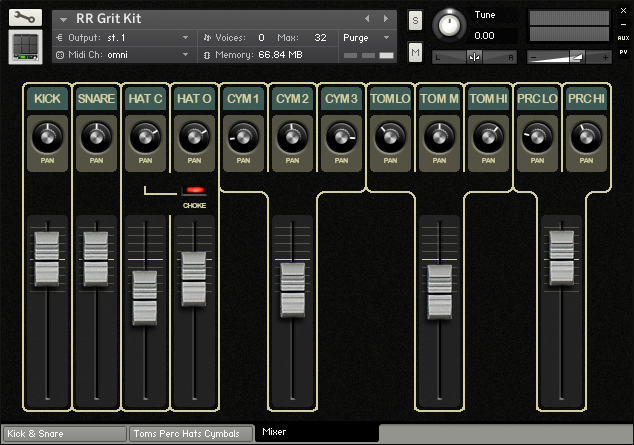Click the Tune knob
The height and width of the screenshot is (445, 634).
(x=449, y=25)
